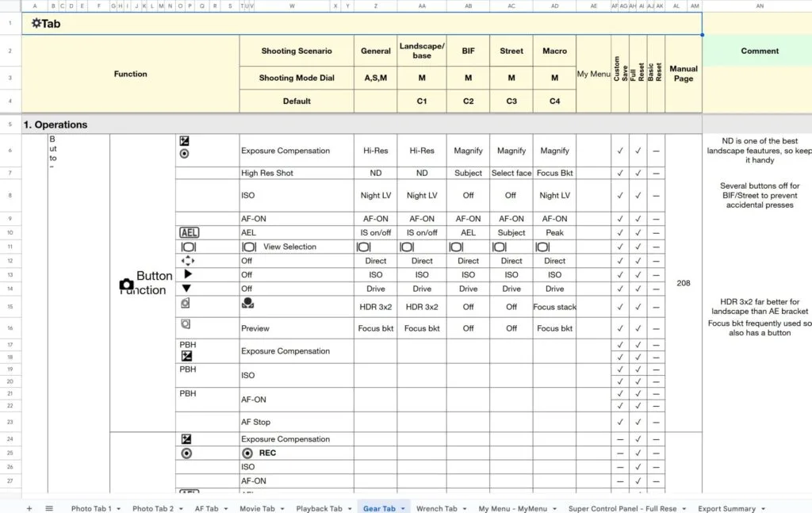Switch to the Export Summary sheet
This screenshot has width=812, height=513.
726,508
